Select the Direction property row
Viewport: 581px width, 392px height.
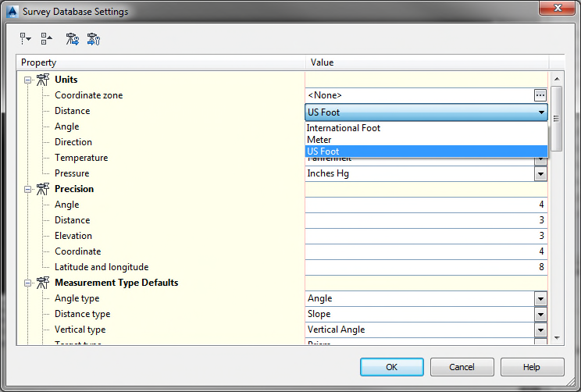point(73,142)
